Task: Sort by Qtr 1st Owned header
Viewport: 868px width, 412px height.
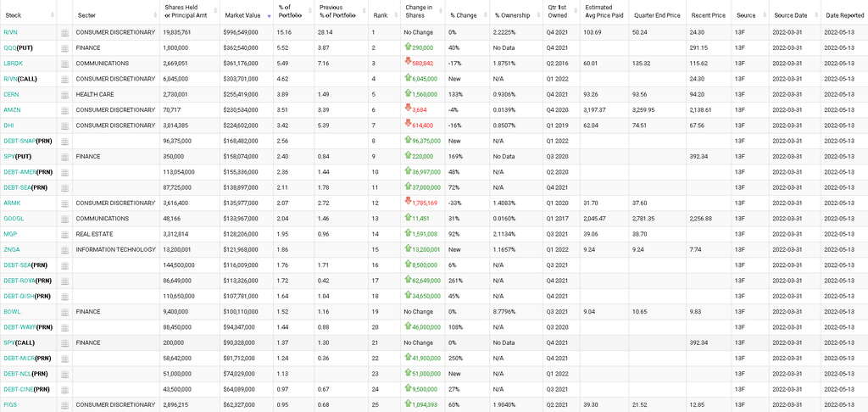Action: pyautogui.click(x=560, y=12)
